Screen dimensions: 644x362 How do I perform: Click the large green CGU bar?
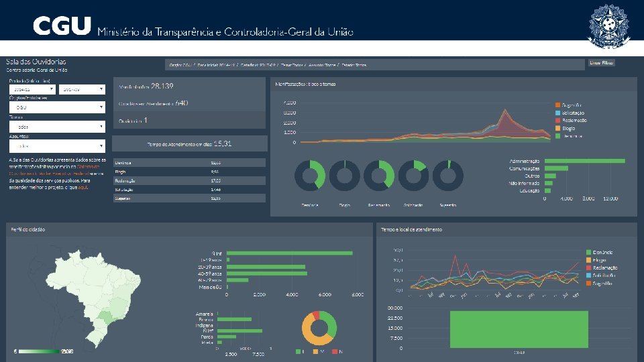pos(519,330)
